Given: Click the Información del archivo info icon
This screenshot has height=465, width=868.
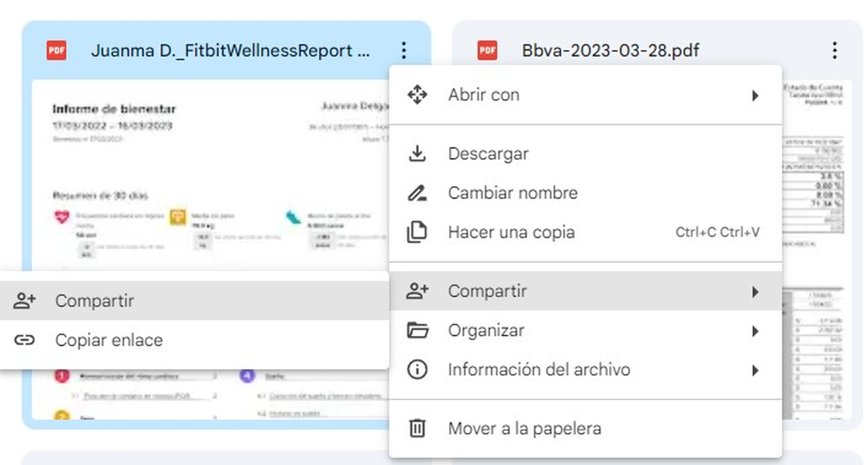Looking at the screenshot, I should 417,369.
